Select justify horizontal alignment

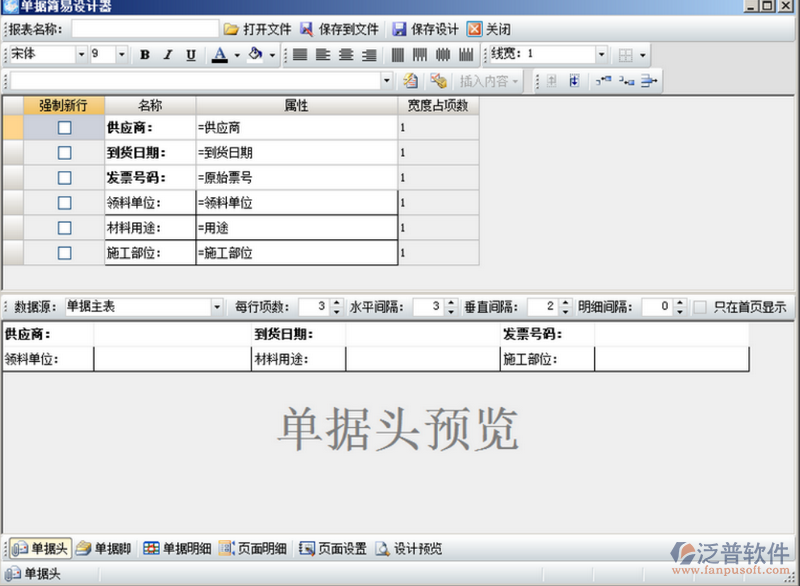(300, 55)
